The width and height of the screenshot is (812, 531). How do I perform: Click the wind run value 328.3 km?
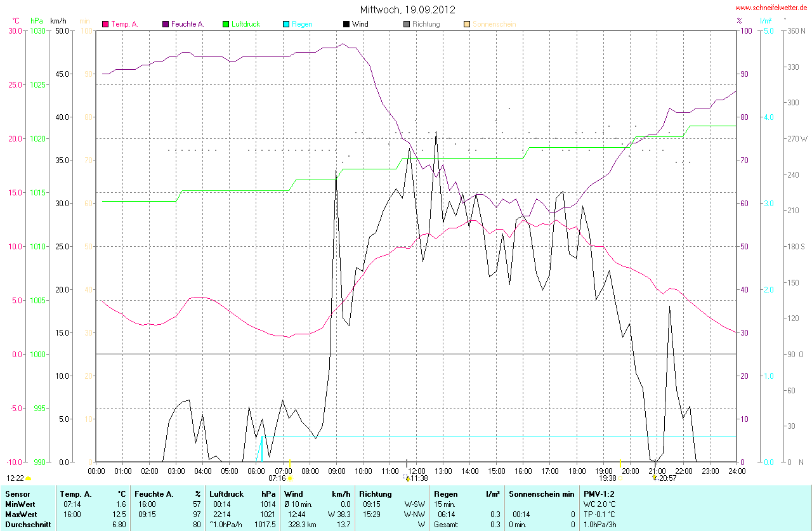click(301, 525)
